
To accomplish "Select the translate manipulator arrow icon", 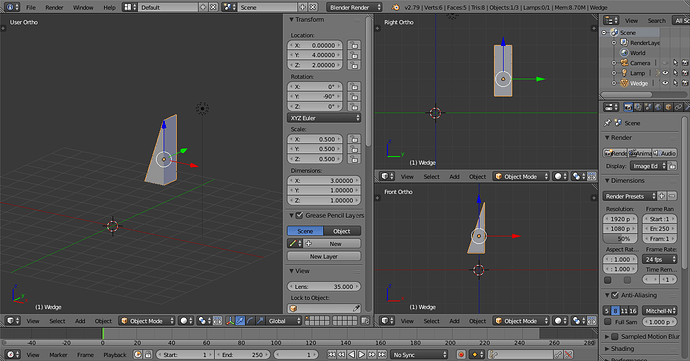I will (240, 321).
